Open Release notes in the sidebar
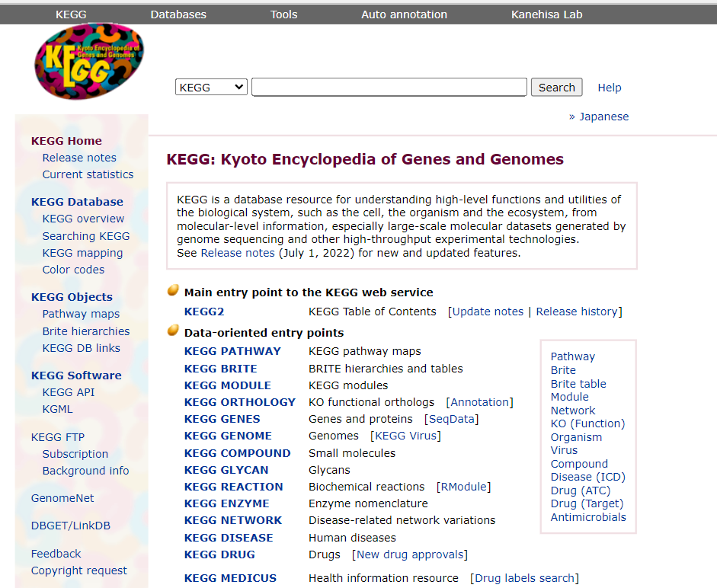This screenshot has width=717, height=588. 79,158
